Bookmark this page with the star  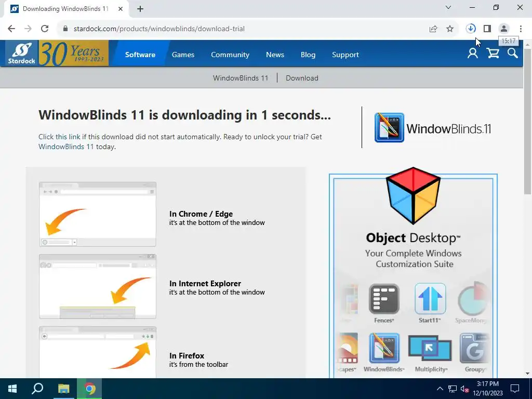[450, 29]
